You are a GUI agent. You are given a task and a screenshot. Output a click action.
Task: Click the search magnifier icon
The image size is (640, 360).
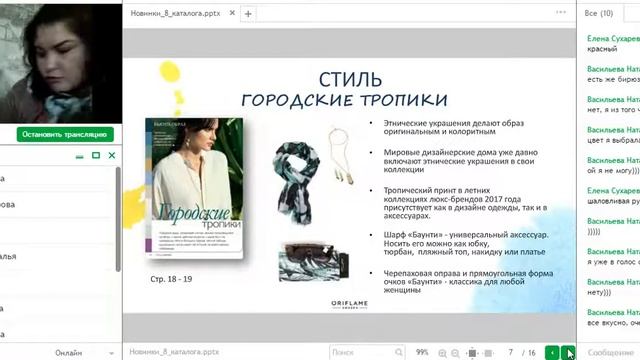(x=399, y=352)
